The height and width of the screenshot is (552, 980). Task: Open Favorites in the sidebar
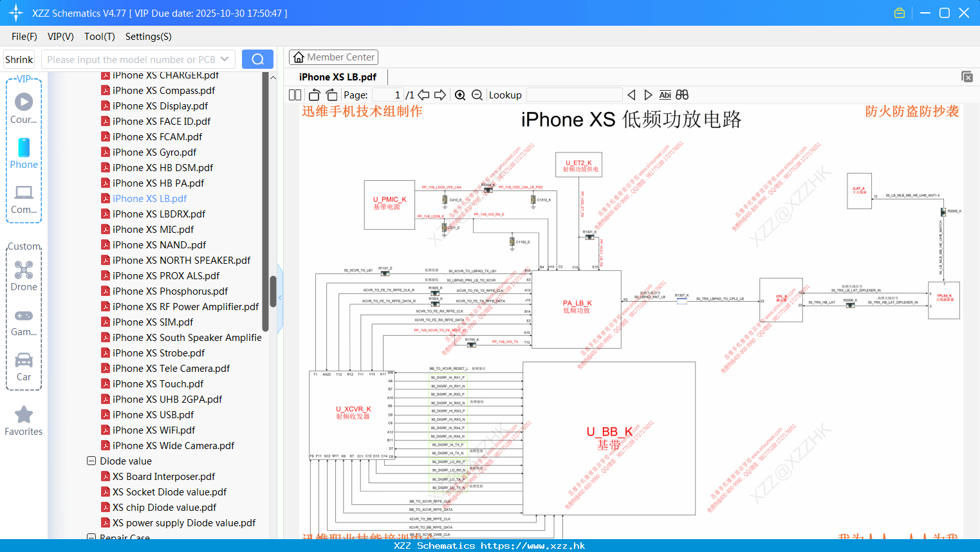[24, 421]
